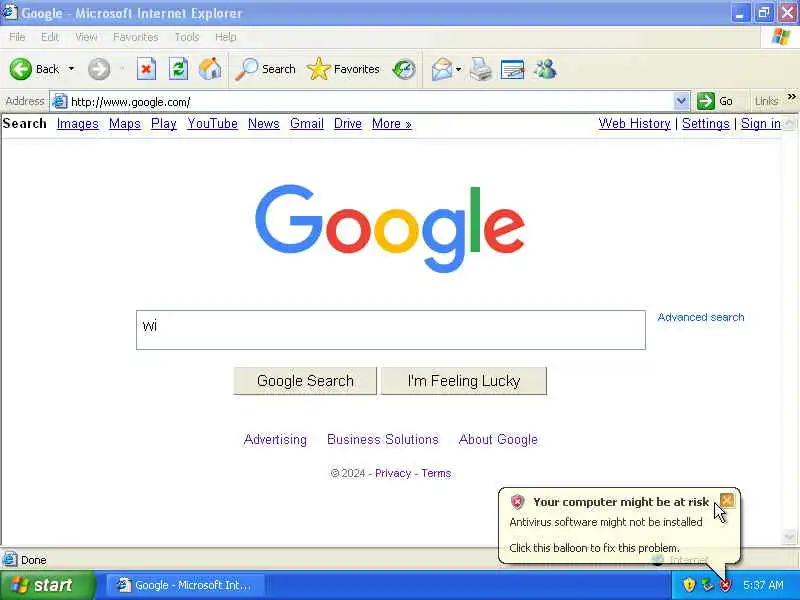Click the green Back arrow button
This screenshot has height=600, width=800.
[21, 69]
